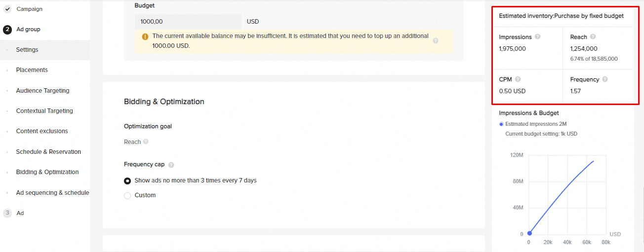Open the Placements section

pyautogui.click(x=32, y=70)
